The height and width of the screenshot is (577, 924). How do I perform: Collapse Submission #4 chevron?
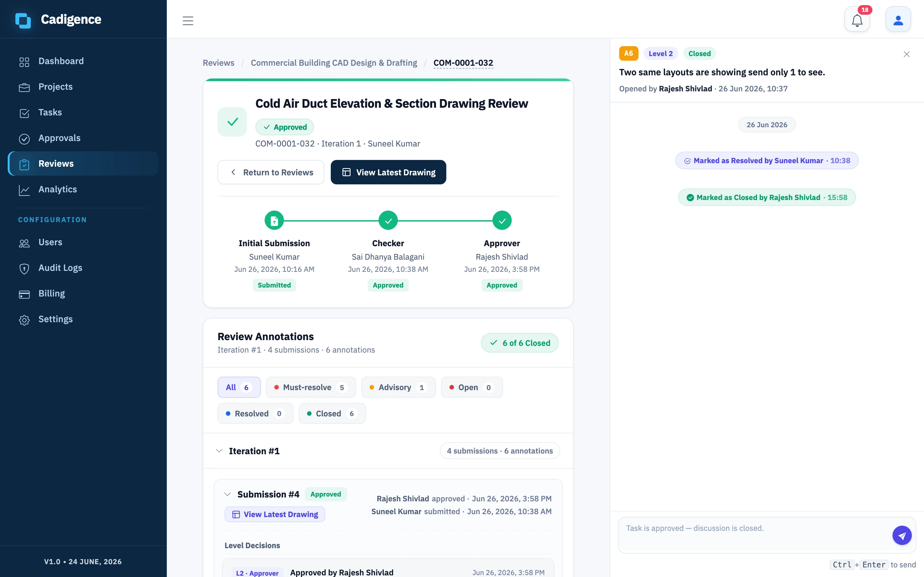[227, 494]
